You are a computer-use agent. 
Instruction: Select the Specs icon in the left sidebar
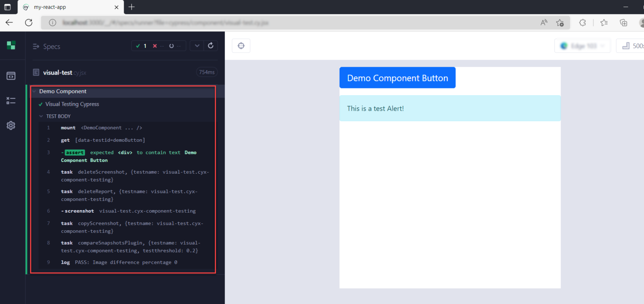tap(11, 75)
